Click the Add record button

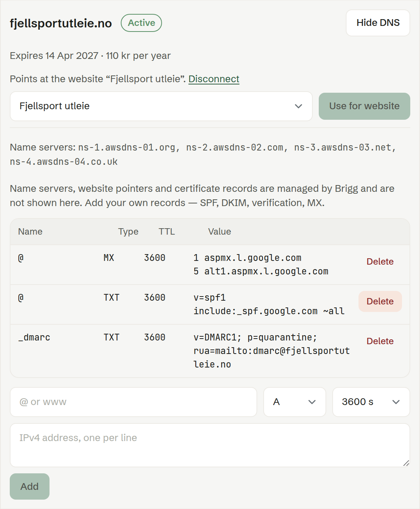pyautogui.click(x=30, y=486)
